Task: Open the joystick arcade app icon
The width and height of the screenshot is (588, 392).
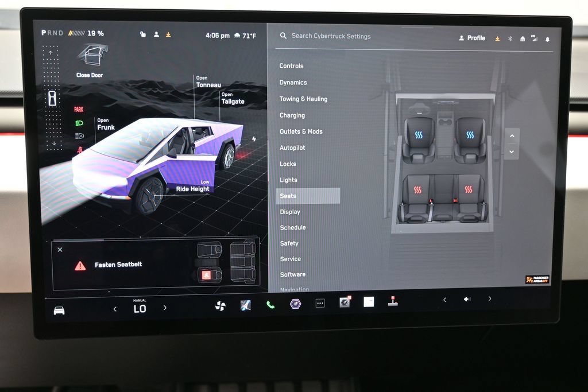Action: [x=393, y=301]
